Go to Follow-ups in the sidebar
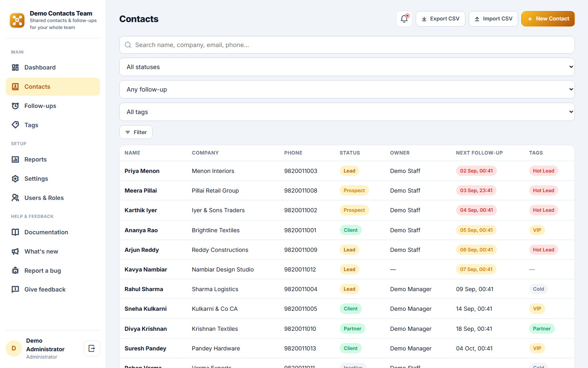The width and height of the screenshot is (588, 368). (x=53, y=106)
